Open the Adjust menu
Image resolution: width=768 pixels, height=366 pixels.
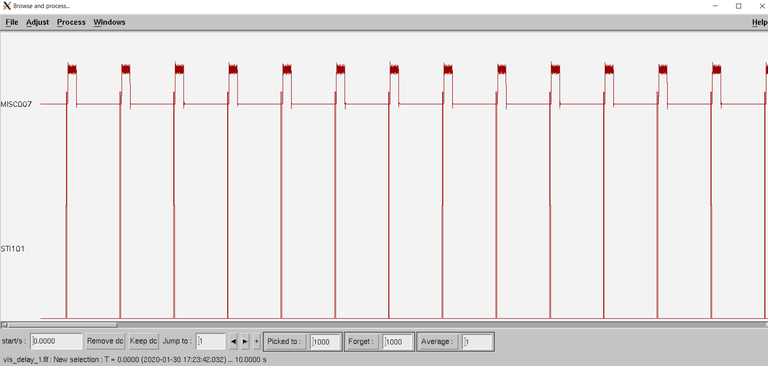tap(37, 22)
